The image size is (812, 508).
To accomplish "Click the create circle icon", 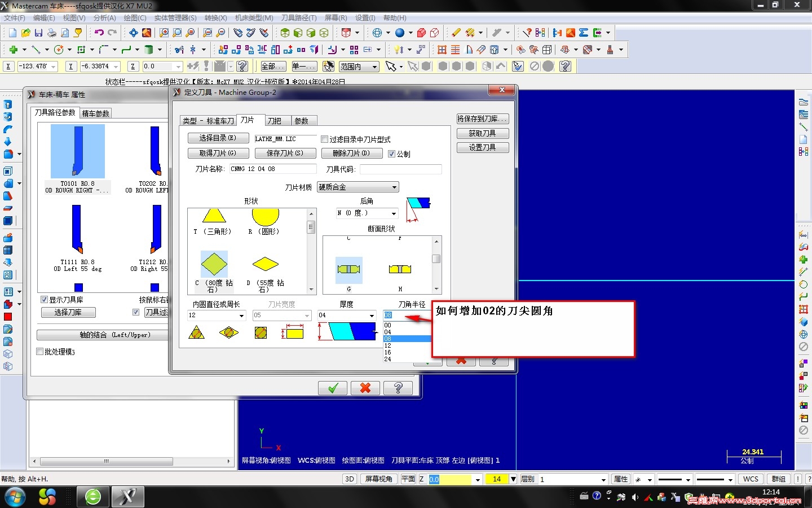I will click(x=59, y=50).
